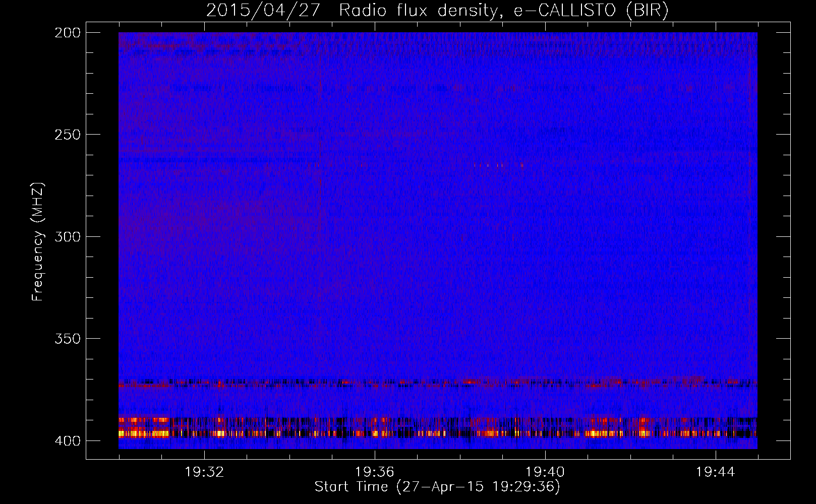Click the 19:44 time tick label
Screen dimensions: 816x504
[716, 472]
